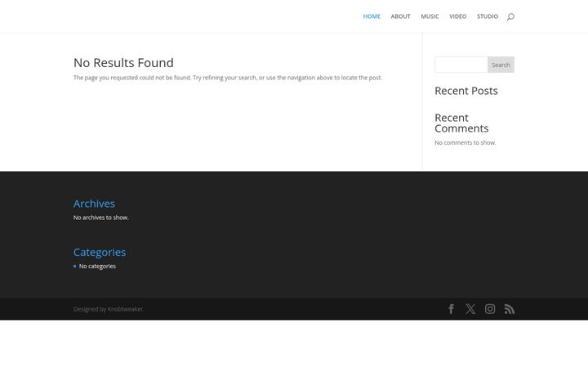Open the header search magnifier icon
The width and height of the screenshot is (588, 368).
510,16
